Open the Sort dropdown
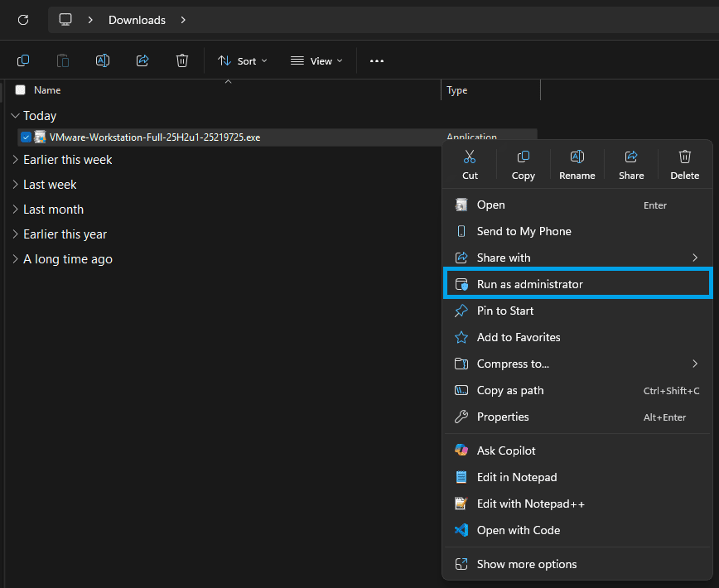 pos(242,61)
